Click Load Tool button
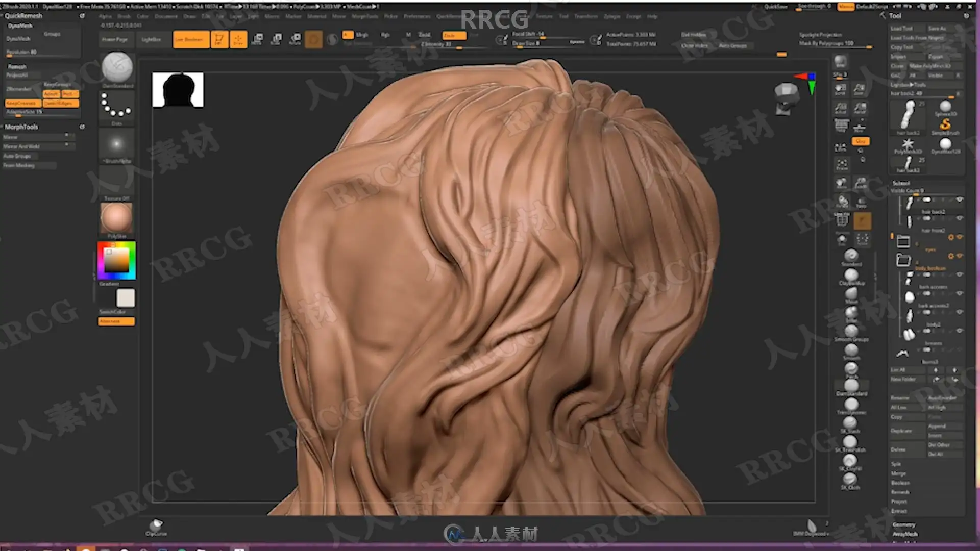Screen dimensions: 980x551 (x=907, y=29)
